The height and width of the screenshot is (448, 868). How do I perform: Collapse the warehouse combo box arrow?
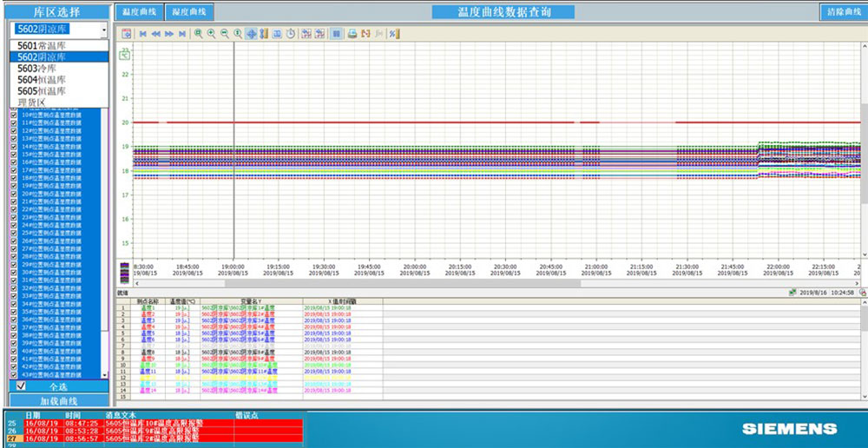point(104,30)
